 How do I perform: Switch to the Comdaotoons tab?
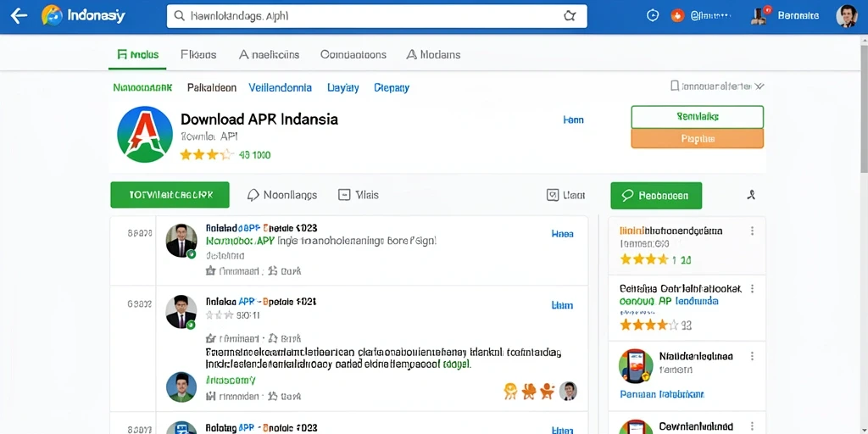click(x=353, y=54)
